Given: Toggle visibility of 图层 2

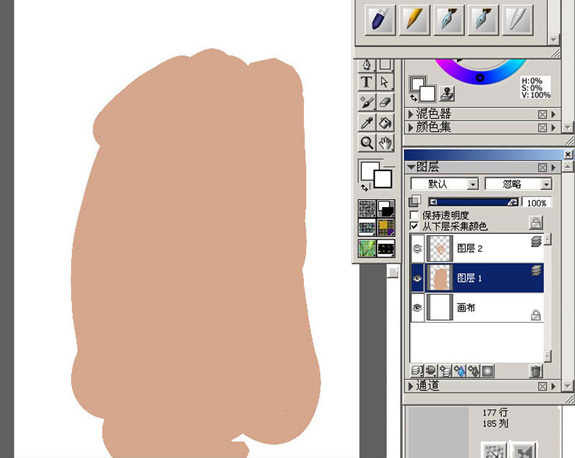Looking at the screenshot, I should pos(417,249).
